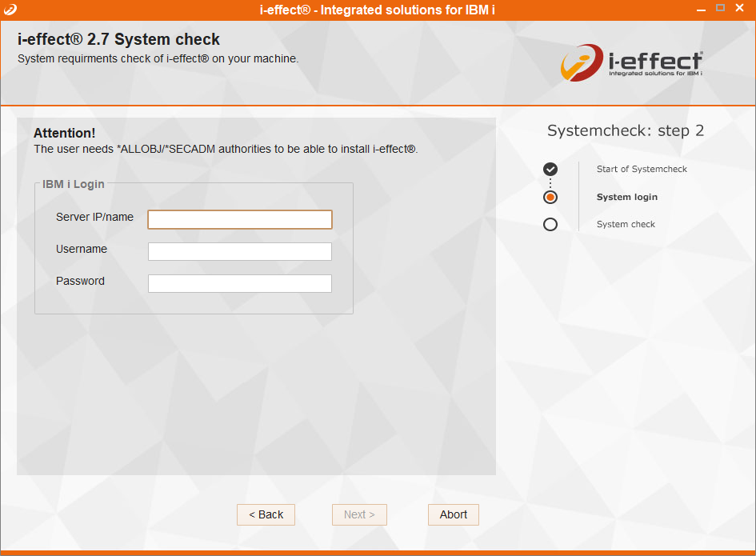
Task: Abort the system check
Action: pos(454,514)
